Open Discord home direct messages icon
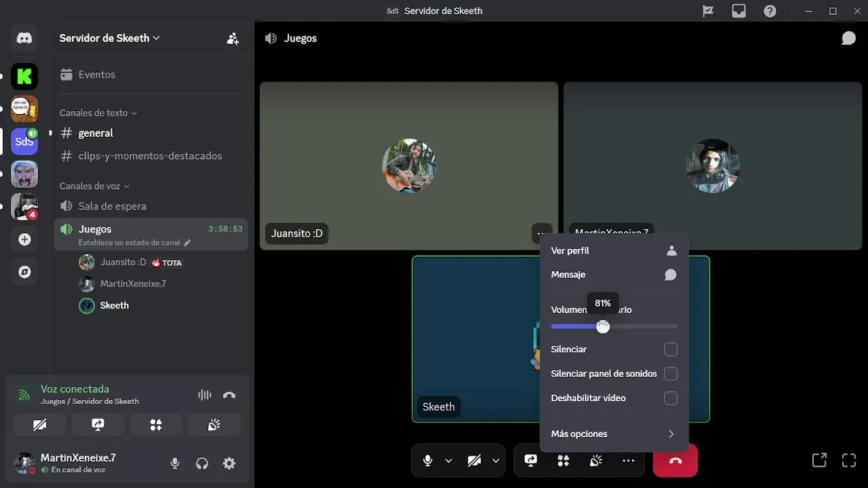The height and width of the screenshot is (488, 868). click(24, 39)
